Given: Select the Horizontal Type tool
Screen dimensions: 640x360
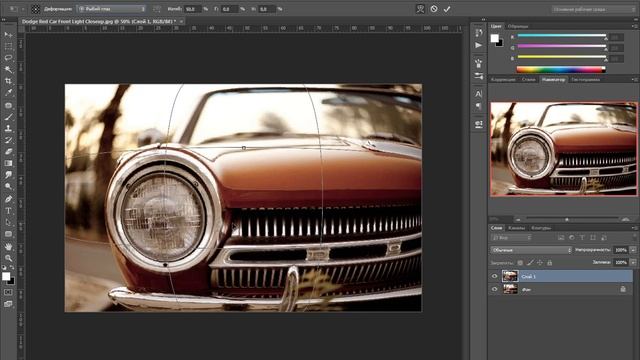Looking at the screenshot, I should pyautogui.click(x=8, y=211).
